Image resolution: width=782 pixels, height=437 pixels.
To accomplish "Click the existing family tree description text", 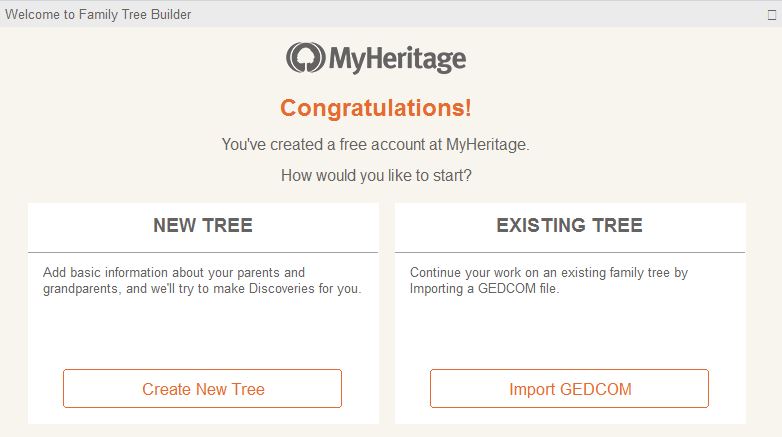I will pos(549,272).
